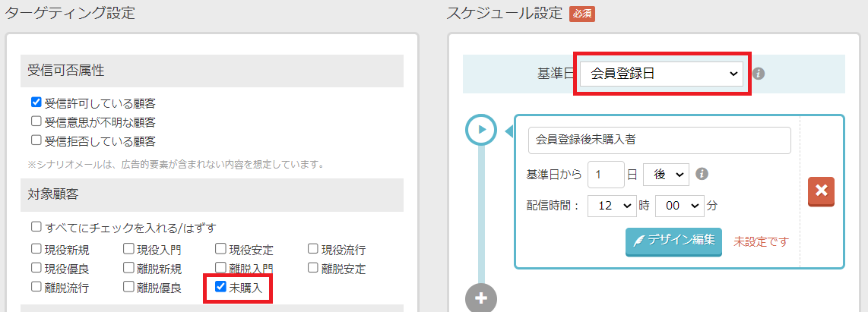Click the plus icon to add schedule step

480,298
